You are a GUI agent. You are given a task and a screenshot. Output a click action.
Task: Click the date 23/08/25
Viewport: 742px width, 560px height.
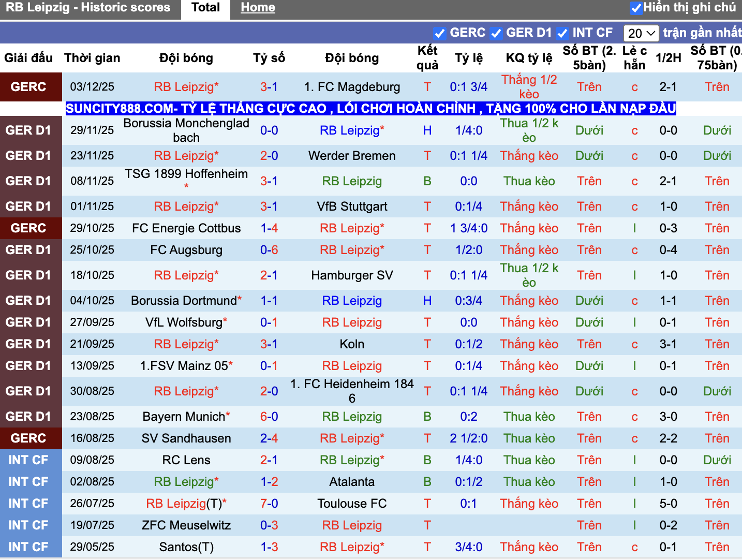point(92,417)
